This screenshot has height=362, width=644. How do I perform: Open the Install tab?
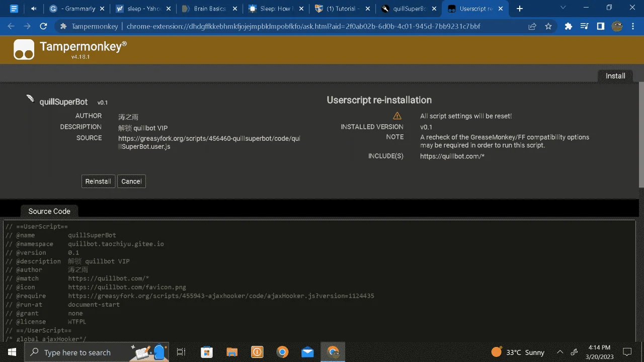coord(615,76)
